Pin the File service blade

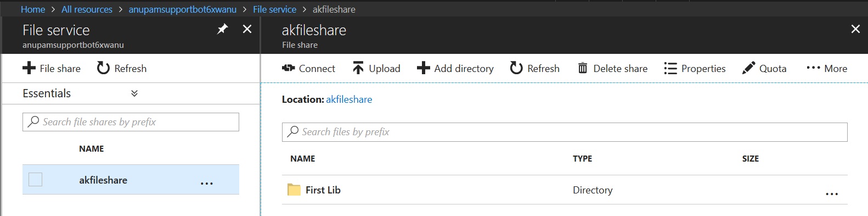tap(222, 29)
